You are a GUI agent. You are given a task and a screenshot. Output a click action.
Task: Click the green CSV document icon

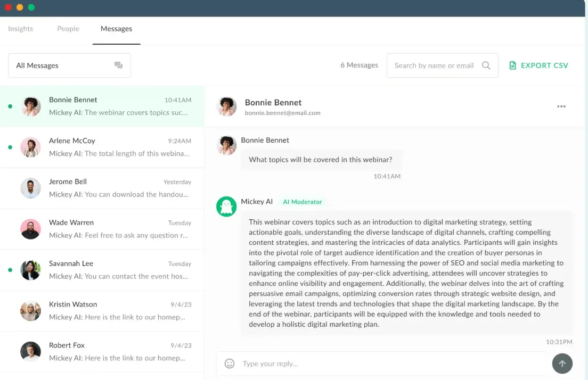[x=512, y=65]
